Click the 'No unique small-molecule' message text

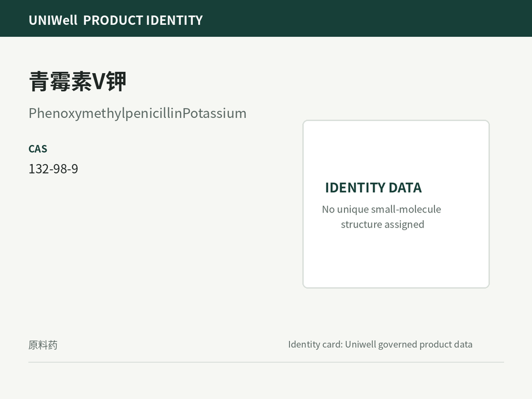coord(381,209)
